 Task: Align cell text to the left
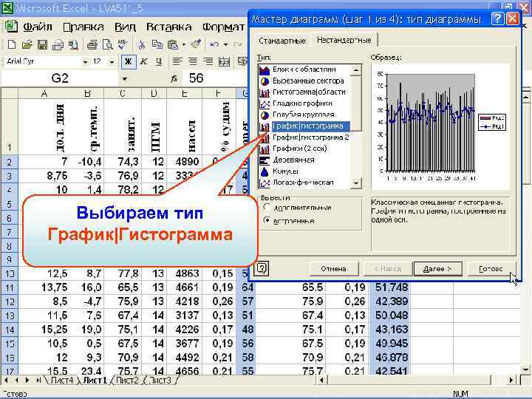click(x=177, y=62)
